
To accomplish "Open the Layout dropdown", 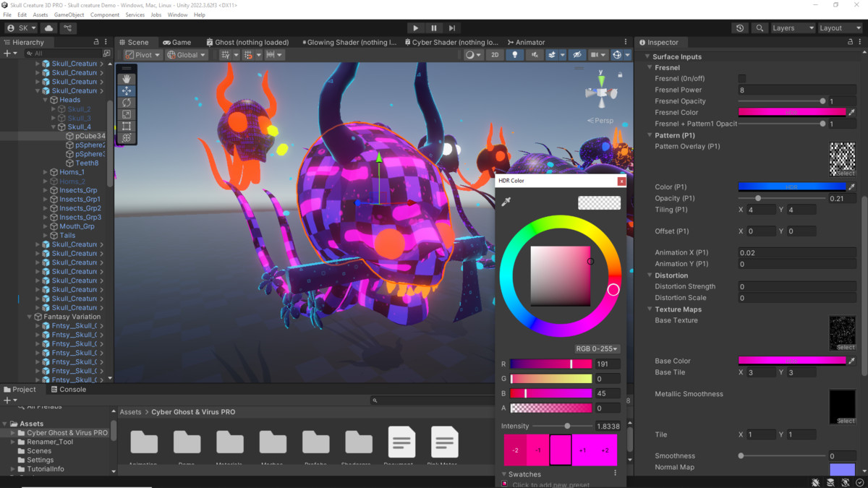I will (840, 28).
